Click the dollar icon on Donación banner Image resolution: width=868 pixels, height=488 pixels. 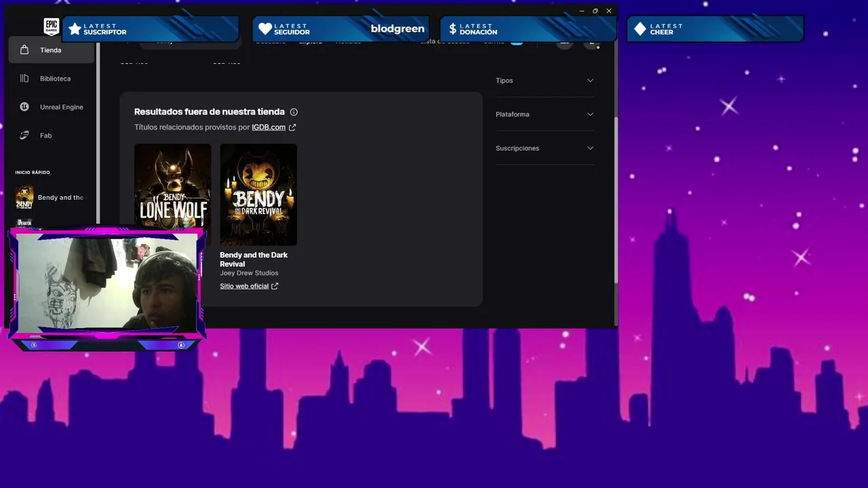click(x=452, y=29)
